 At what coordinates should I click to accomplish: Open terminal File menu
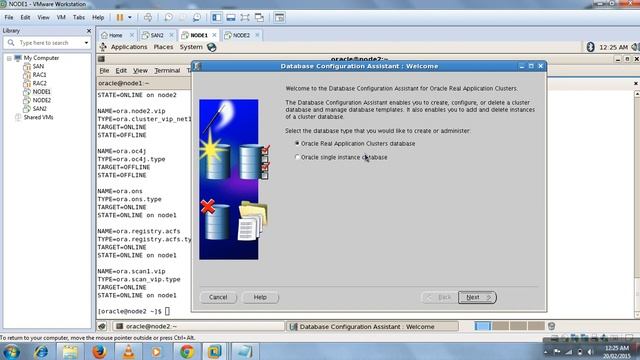pos(104,71)
